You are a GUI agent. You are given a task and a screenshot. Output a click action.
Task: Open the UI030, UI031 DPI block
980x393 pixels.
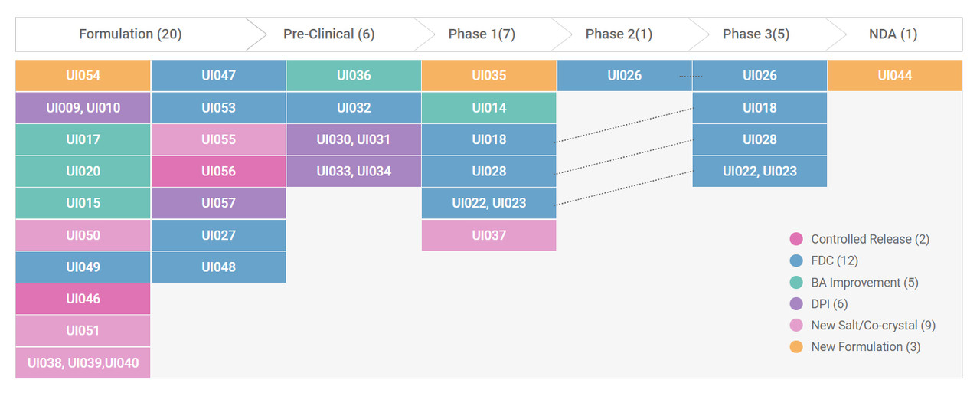tap(354, 139)
